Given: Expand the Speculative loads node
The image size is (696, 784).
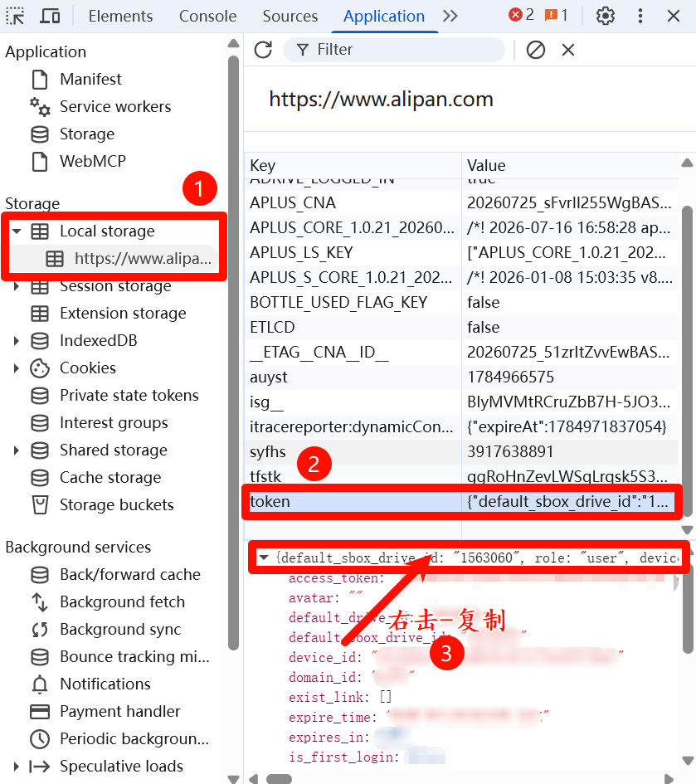Looking at the screenshot, I should pos(17,766).
